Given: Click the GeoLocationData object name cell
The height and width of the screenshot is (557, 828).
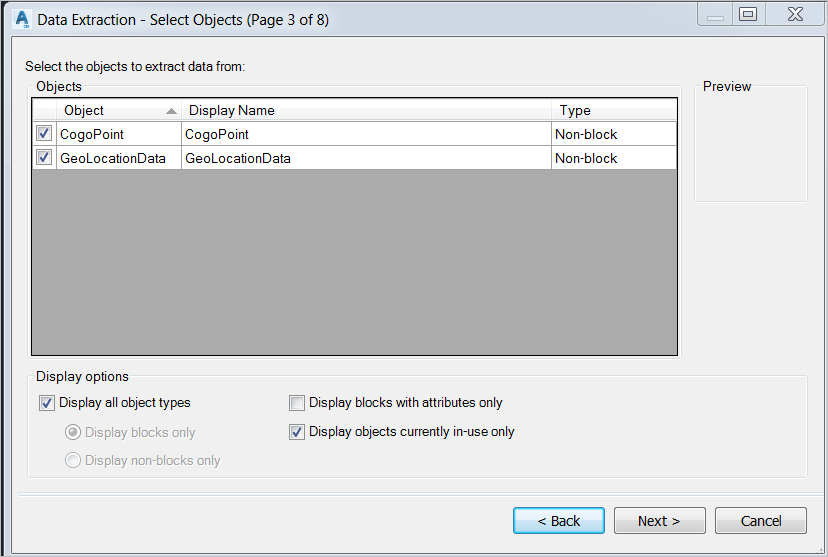Looking at the screenshot, I should 119,158.
